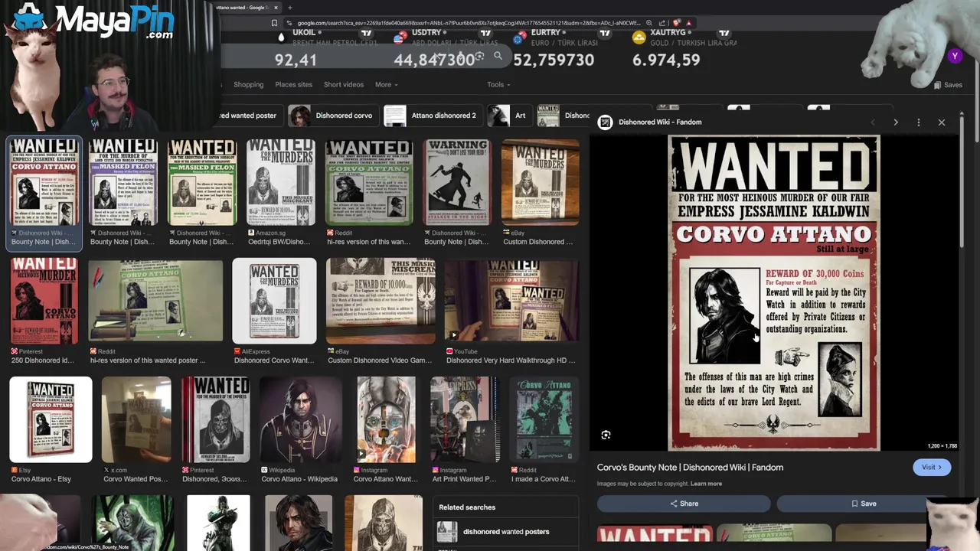Click the site info icon in address bar

point(289,23)
